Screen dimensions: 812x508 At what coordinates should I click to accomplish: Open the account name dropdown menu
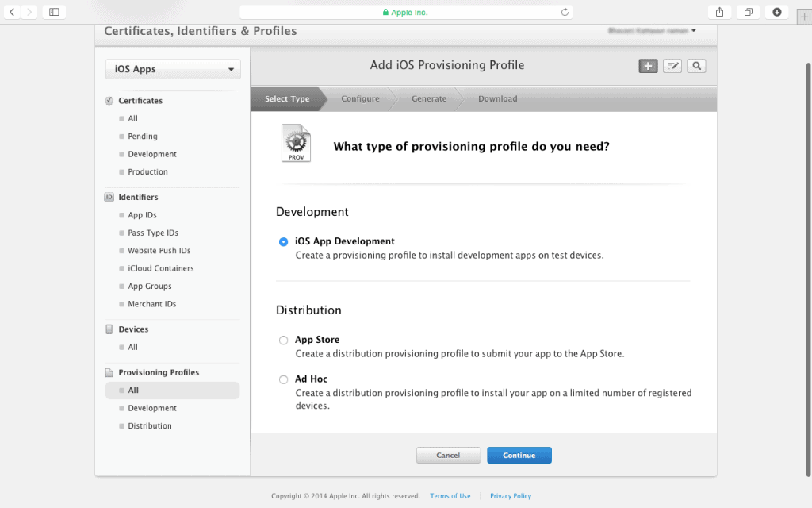[x=652, y=31]
